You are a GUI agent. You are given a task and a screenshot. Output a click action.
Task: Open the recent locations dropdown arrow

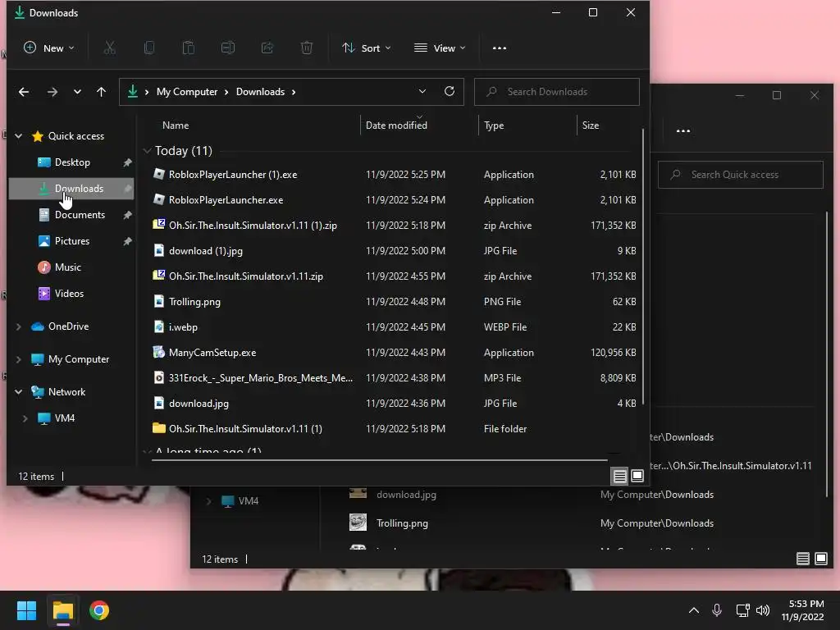77,92
